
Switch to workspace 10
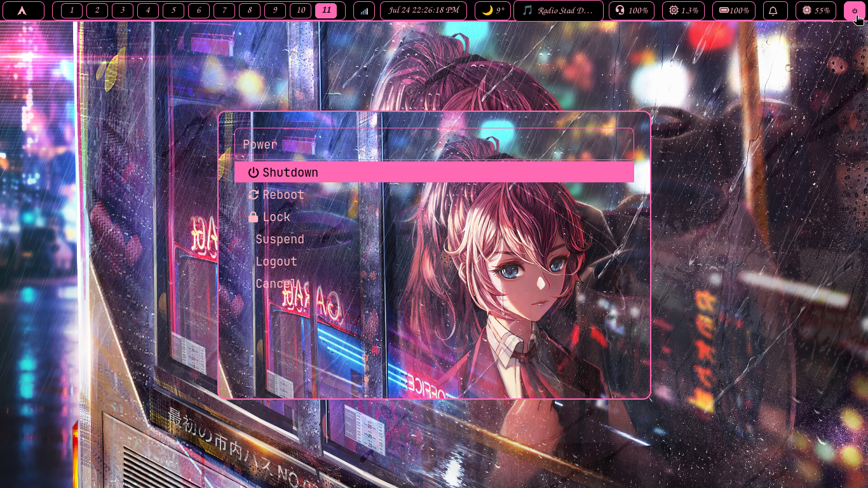point(301,11)
